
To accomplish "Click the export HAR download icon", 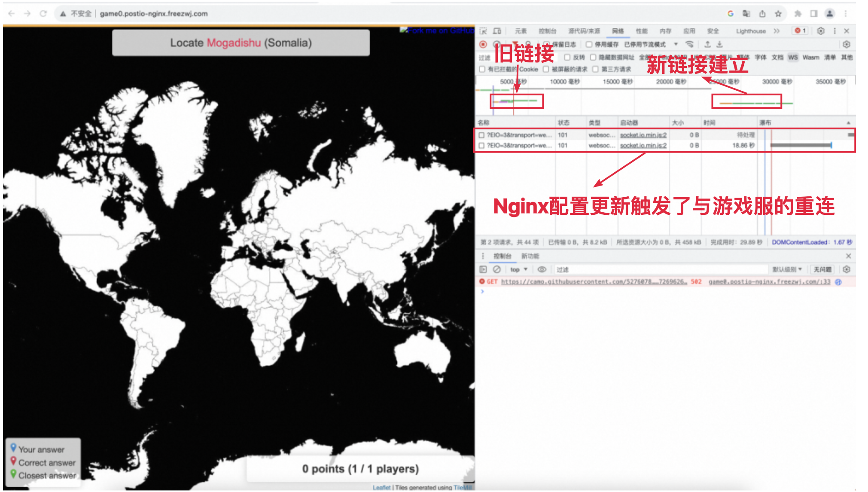I will (720, 44).
